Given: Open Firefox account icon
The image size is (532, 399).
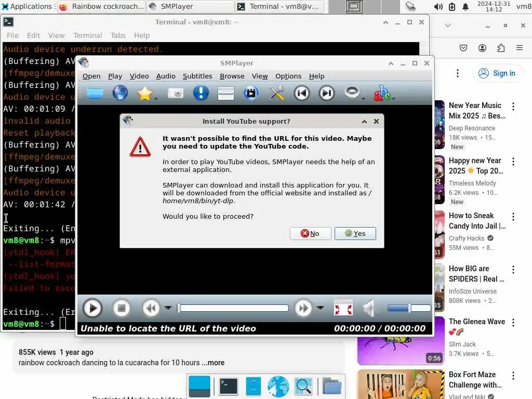Looking at the screenshot, I should 482,48.
